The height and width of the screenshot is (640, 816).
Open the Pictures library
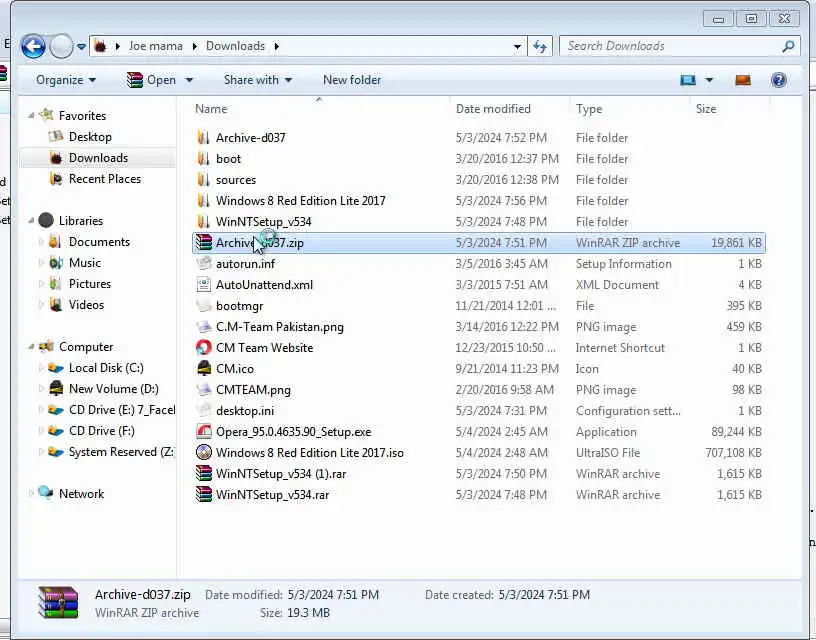[x=90, y=284]
